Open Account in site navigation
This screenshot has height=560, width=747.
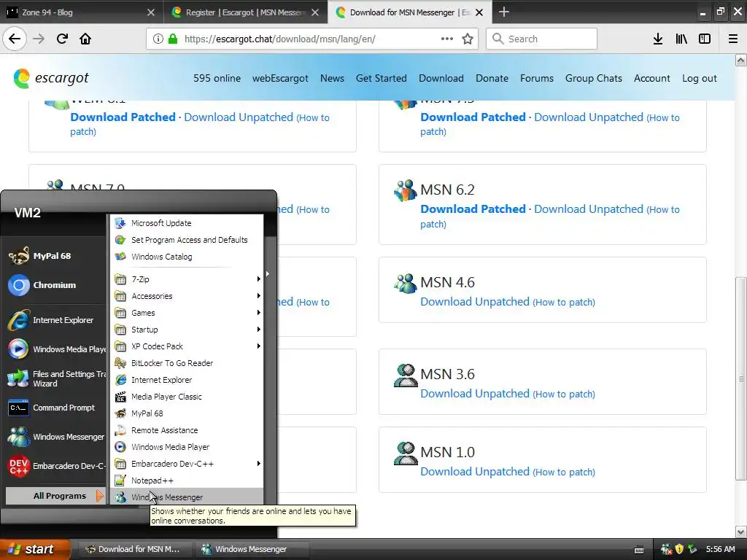tap(651, 78)
